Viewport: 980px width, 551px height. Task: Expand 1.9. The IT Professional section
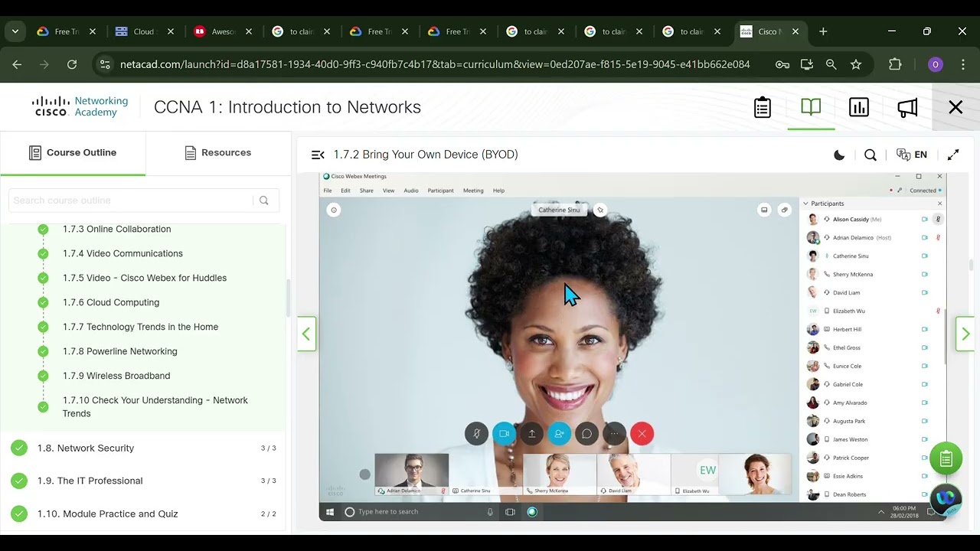coord(143,481)
